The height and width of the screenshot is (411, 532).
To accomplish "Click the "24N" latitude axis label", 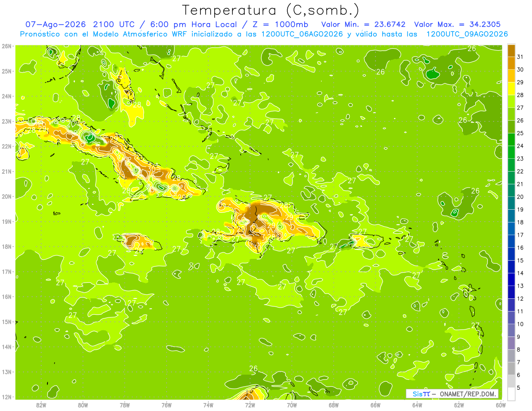I will (x=7, y=96).
